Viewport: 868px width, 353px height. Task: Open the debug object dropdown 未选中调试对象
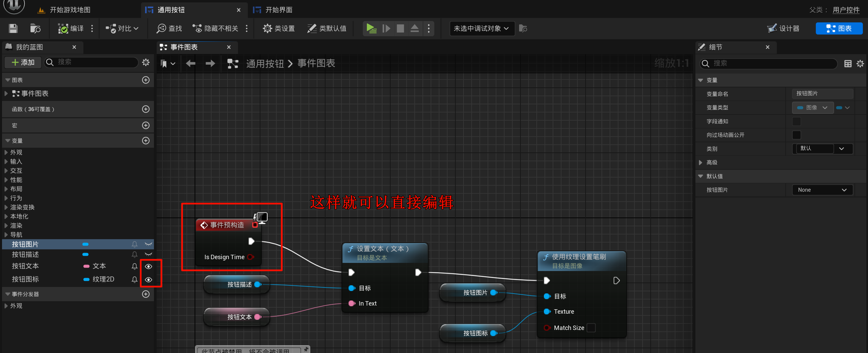pyautogui.click(x=481, y=28)
